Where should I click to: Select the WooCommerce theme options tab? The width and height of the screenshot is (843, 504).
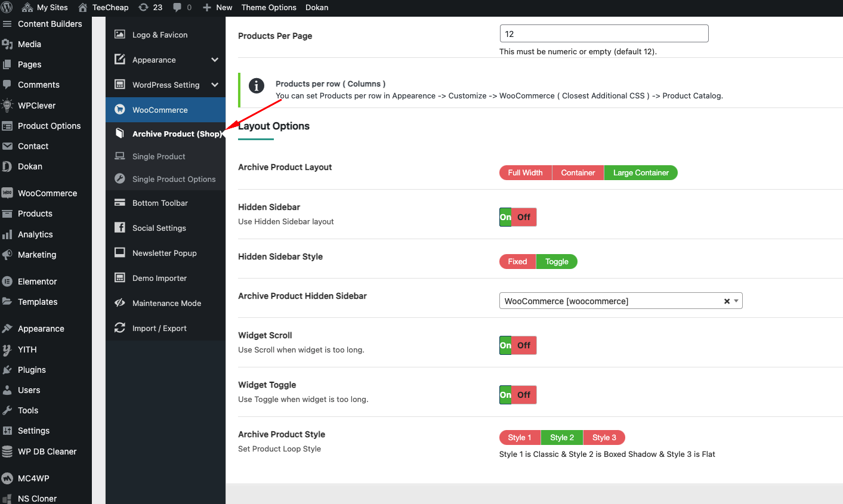coord(165,110)
